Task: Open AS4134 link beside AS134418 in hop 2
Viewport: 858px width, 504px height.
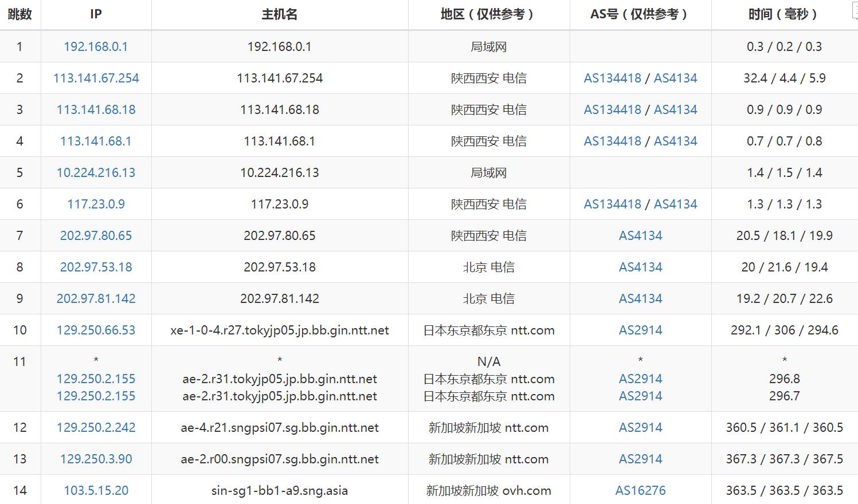Action: (x=675, y=78)
